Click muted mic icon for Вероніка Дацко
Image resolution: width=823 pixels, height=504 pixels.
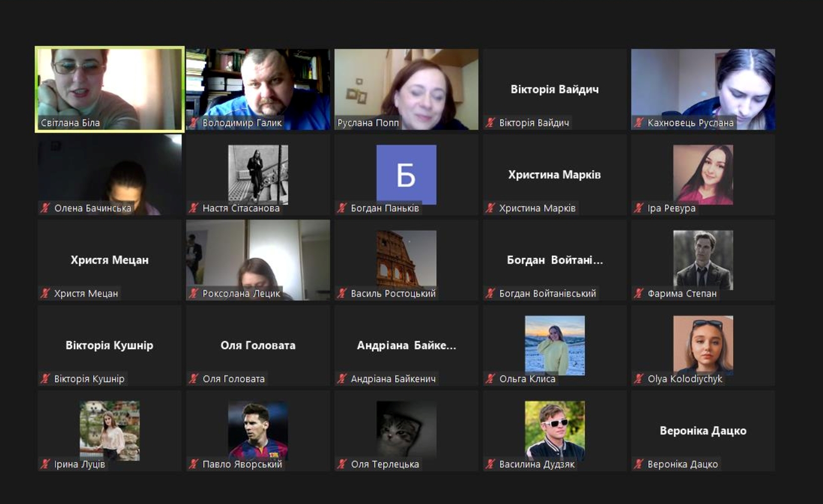pos(639,464)
